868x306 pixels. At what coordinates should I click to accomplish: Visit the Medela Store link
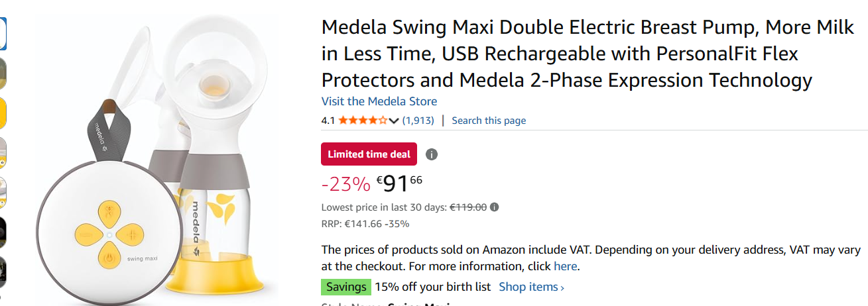(379, 101)
